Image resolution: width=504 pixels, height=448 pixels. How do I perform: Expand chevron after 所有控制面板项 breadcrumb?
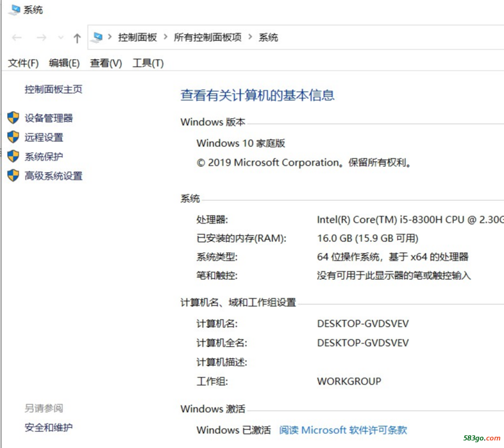pyautogui.click(x=250, y=37)
